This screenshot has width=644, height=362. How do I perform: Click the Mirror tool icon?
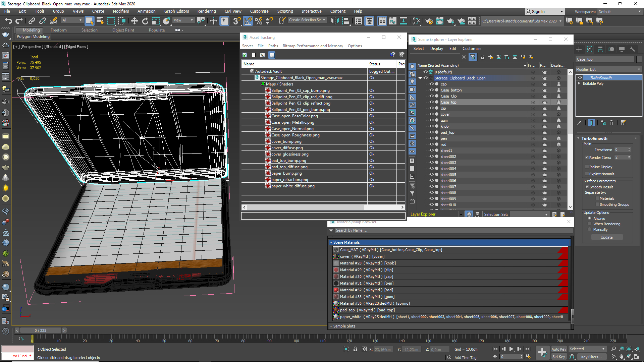point(335,21)
